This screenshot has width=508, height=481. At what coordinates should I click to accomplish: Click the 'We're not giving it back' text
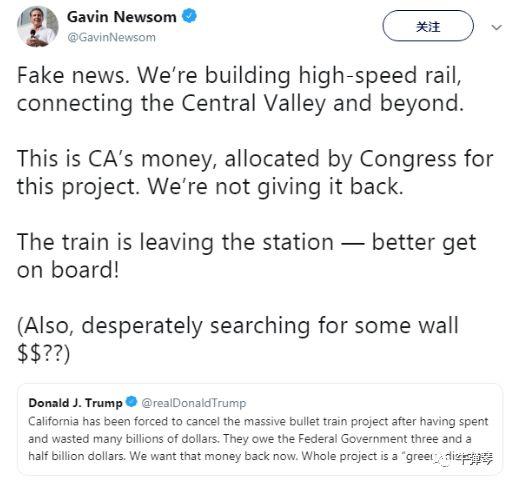pos(276,187)
